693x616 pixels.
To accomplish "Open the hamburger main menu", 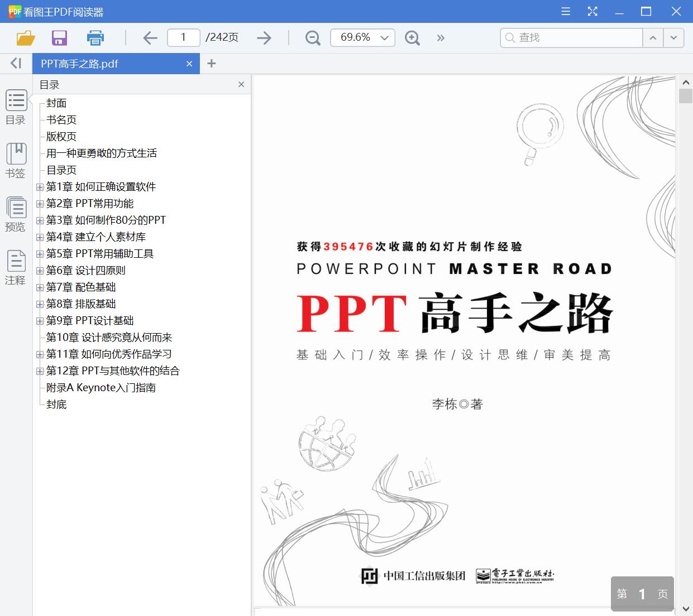I will tap(566, 11).
